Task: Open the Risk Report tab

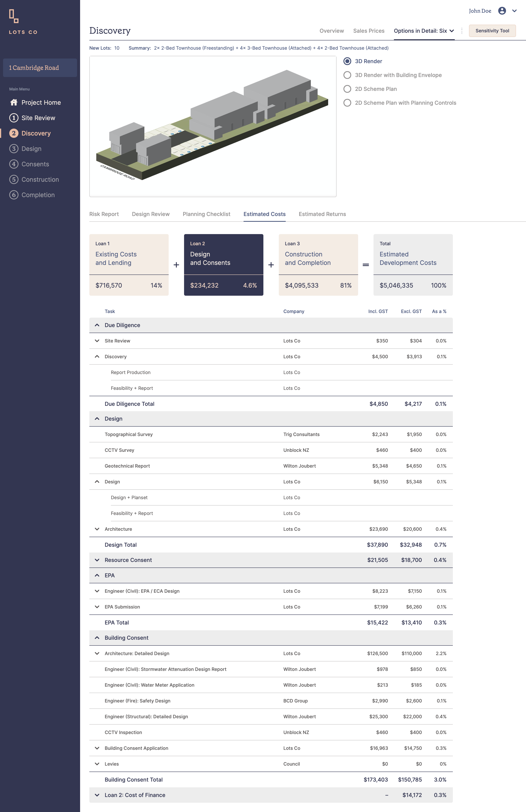Action: tap(104, 214)
